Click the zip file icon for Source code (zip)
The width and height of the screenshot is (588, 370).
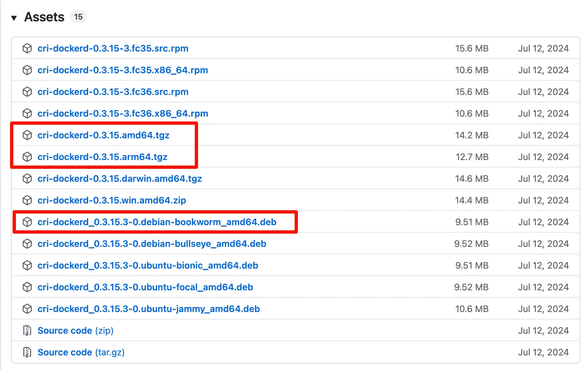pyautogui.click(x=27, y=330)
